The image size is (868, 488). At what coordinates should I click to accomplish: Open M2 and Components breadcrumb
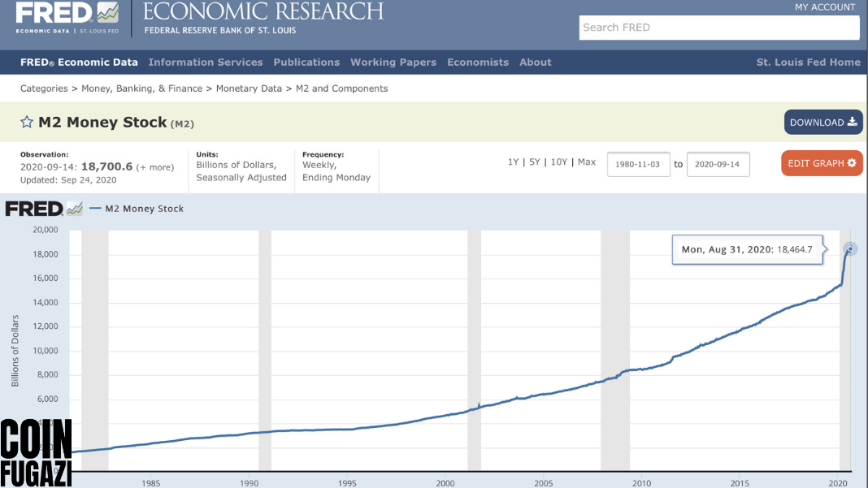pyautogui.click(x=341, y=89)
